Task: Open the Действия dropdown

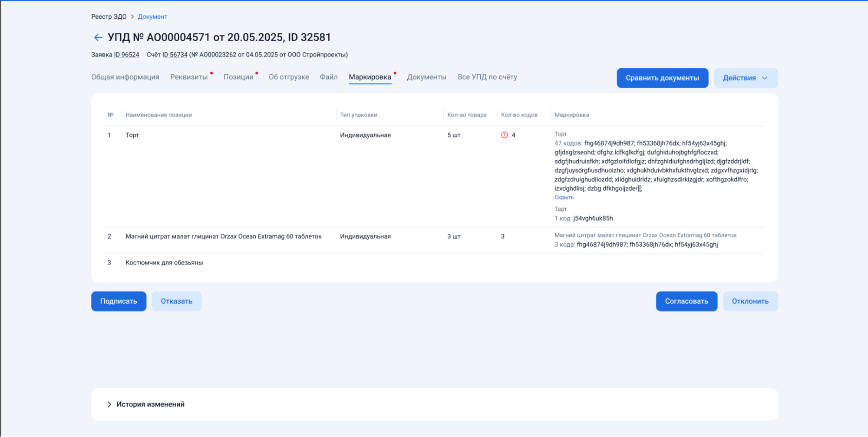Action: coord(746,78)
